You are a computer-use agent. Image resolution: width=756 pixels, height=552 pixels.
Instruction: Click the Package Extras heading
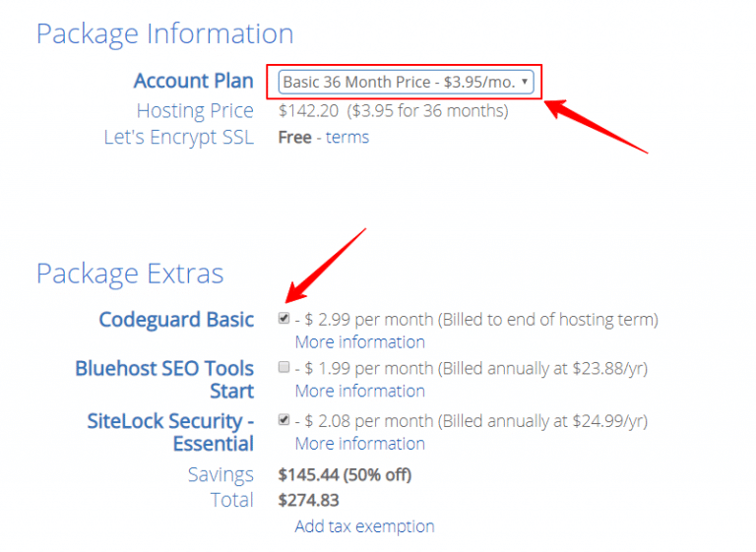[130, 273]
